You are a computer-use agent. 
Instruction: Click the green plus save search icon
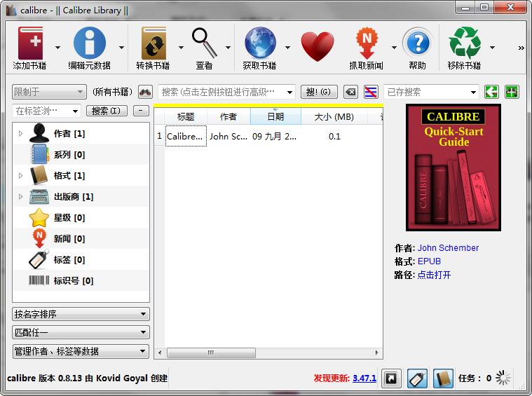[x=512, y=92]
